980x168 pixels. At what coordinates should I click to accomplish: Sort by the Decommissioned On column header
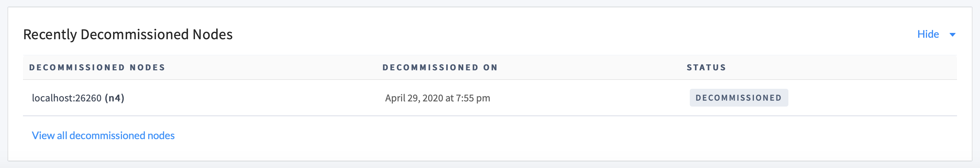pyautogui.click(x=440, y=67)
